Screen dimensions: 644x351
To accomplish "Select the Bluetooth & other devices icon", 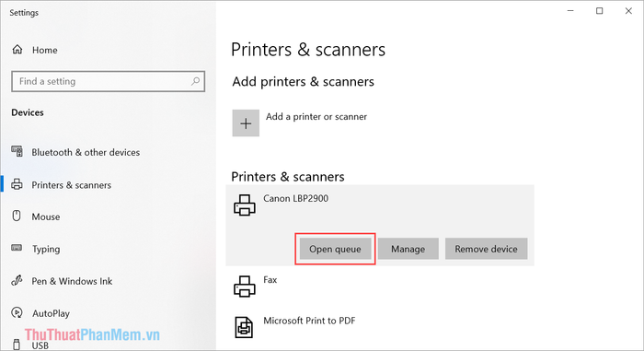I will tap(17, 152).
